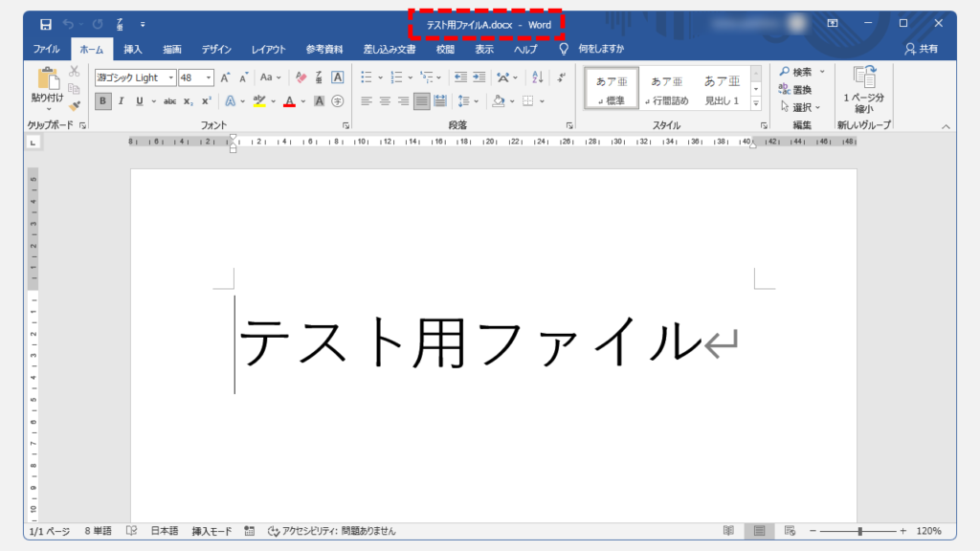This screenshot has height=551, width=980.
Task: Toggle Italic formatting button
Action: coord(121,100)
